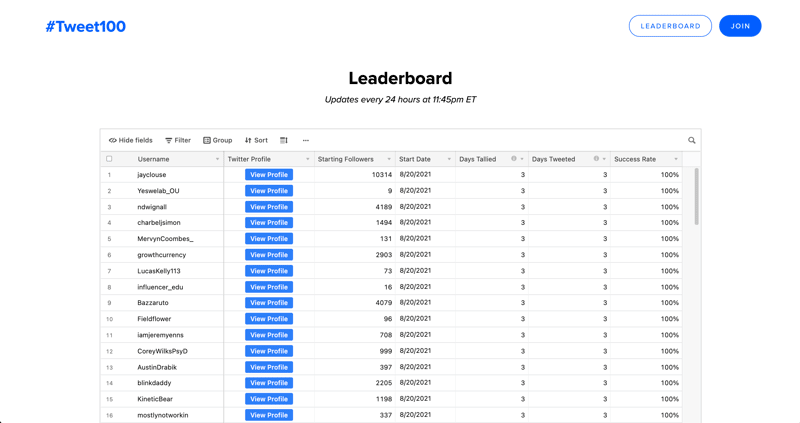Viewport: 800px width, 423px height.
Task: Click the row height icon
Action: pos(284,141)
